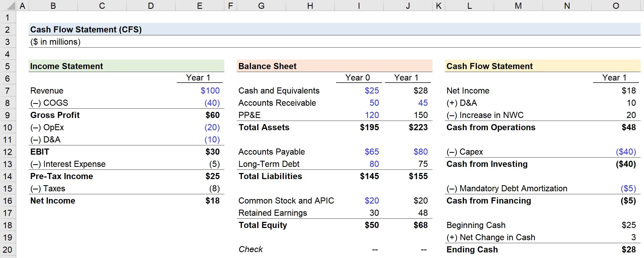
Task: Select column B header
Action: [x=53, y=6]
